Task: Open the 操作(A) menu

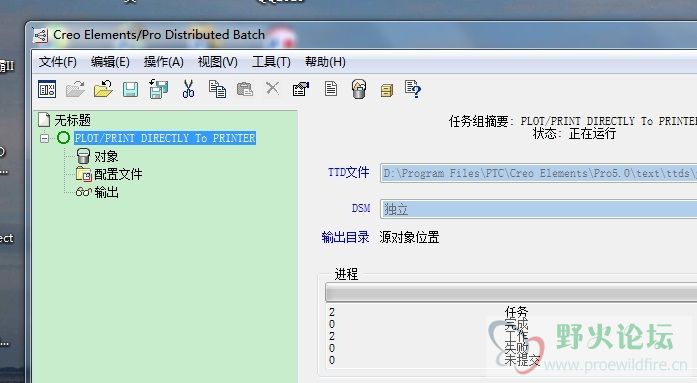Action: [164, 62]
